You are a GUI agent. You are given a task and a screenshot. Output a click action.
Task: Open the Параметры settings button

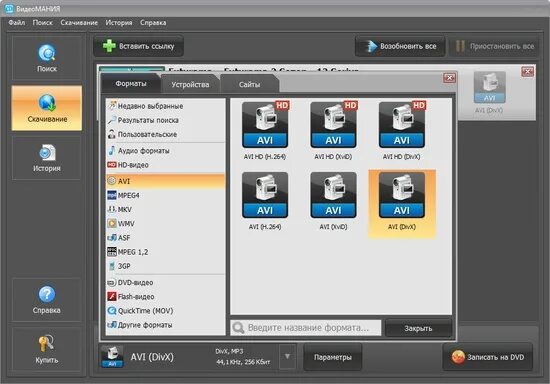point(333,357)
